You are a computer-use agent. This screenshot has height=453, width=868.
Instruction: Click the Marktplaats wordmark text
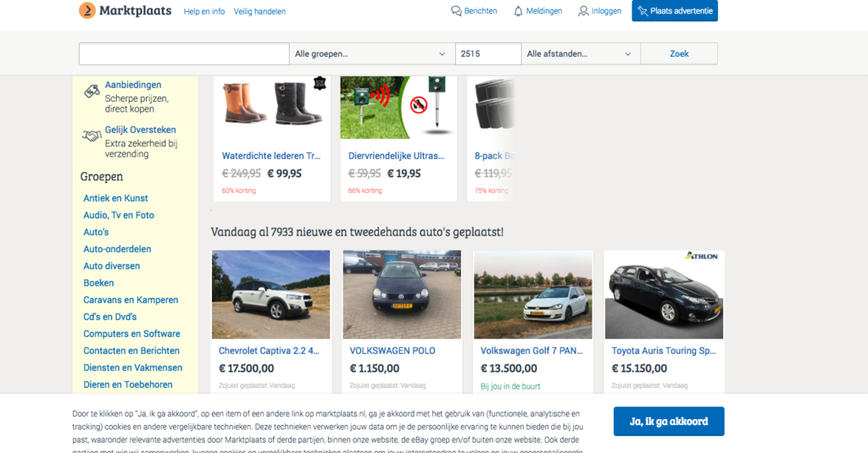[x=135, y=10]
